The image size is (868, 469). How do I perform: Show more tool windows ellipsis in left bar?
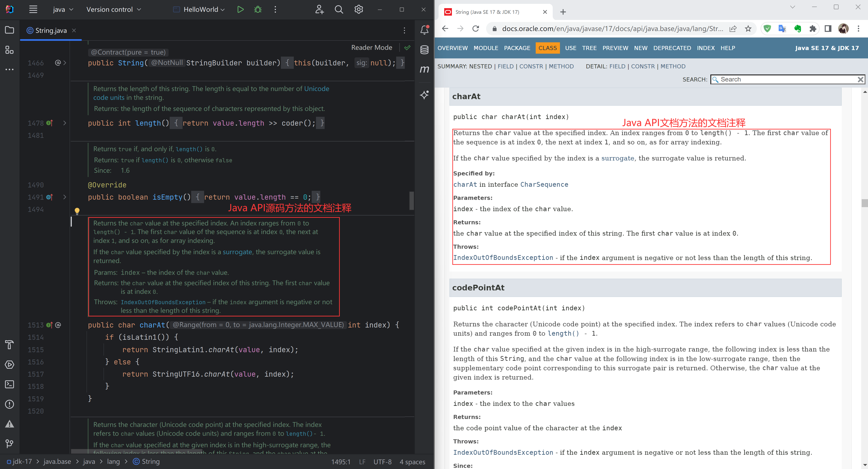coord(10,69)
